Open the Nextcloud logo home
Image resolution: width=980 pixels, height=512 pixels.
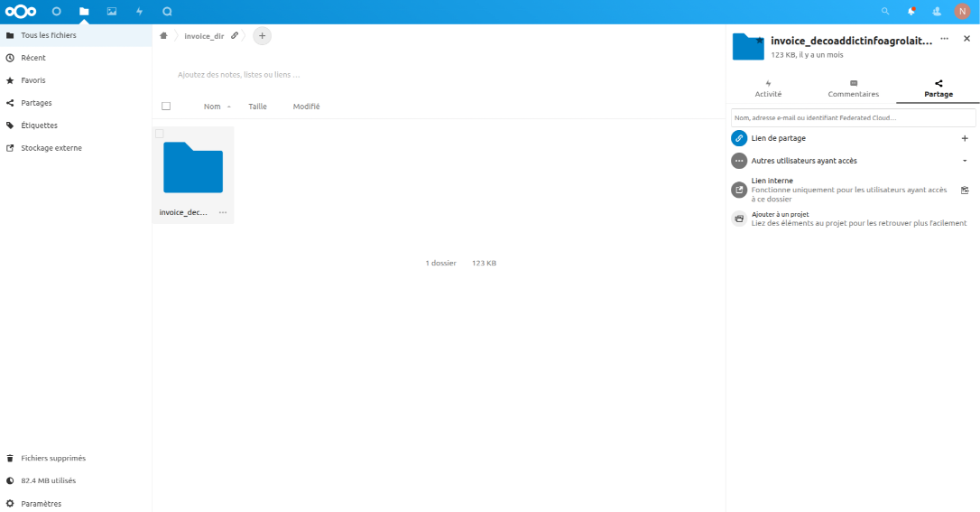[x=21, y=11]
